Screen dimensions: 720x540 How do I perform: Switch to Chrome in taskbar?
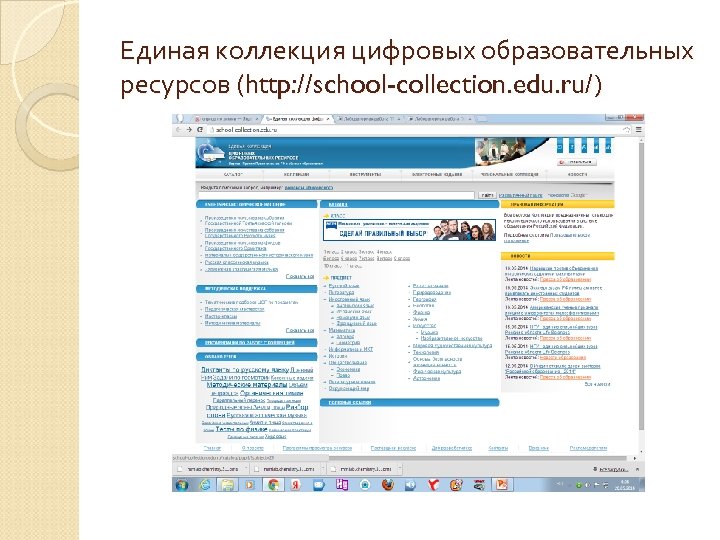273,484
